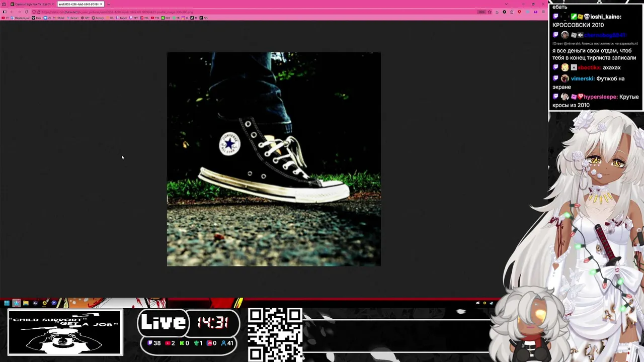Viewport: 644px width, 362px height.
Task: Open the red shield adblock extension
Action: [x=519, y=12]
